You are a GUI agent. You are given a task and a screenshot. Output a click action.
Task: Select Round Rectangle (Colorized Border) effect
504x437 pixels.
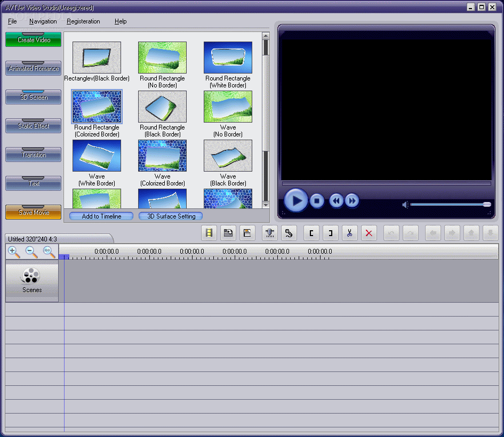(x=97, y=107)
